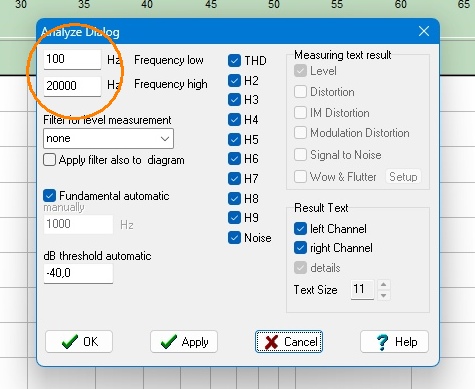Increase Text Size with up arrow
This screenshot has width=475, height=389.
coord(384,285)
